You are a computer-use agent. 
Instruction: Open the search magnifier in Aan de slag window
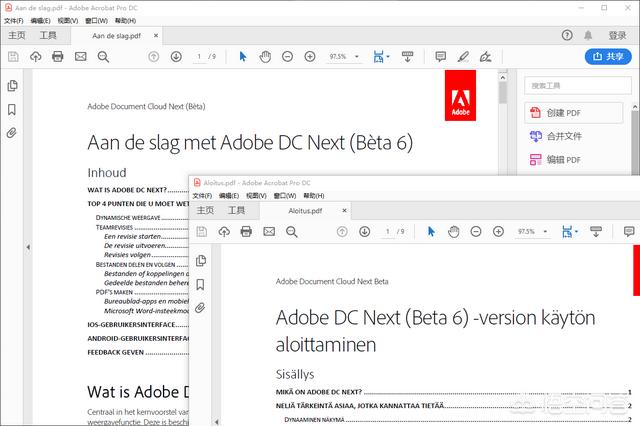(103, 57)
